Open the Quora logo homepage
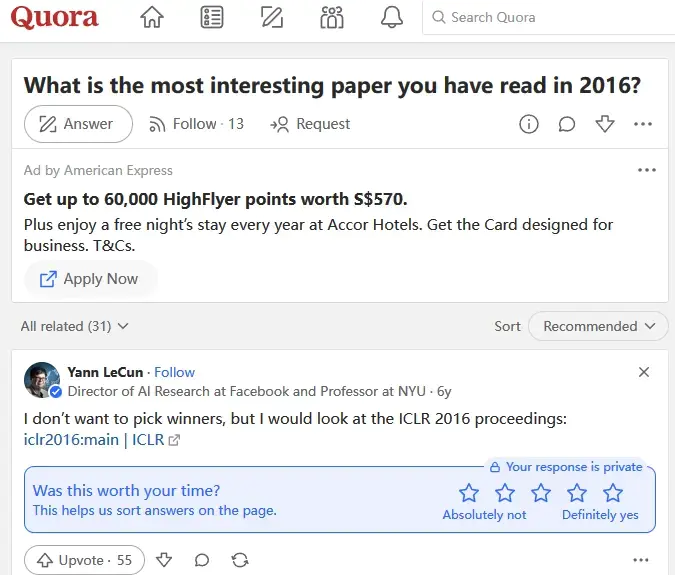This screenshot has width=675, height=575. point(55,17)
